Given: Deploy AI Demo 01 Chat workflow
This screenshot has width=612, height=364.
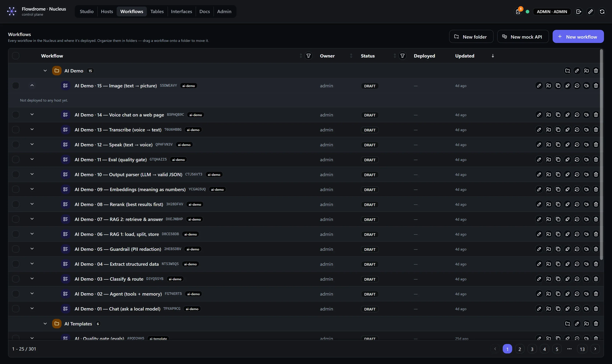Looking at the screenshot, I should pyautogui.click(x=567, y=309).
